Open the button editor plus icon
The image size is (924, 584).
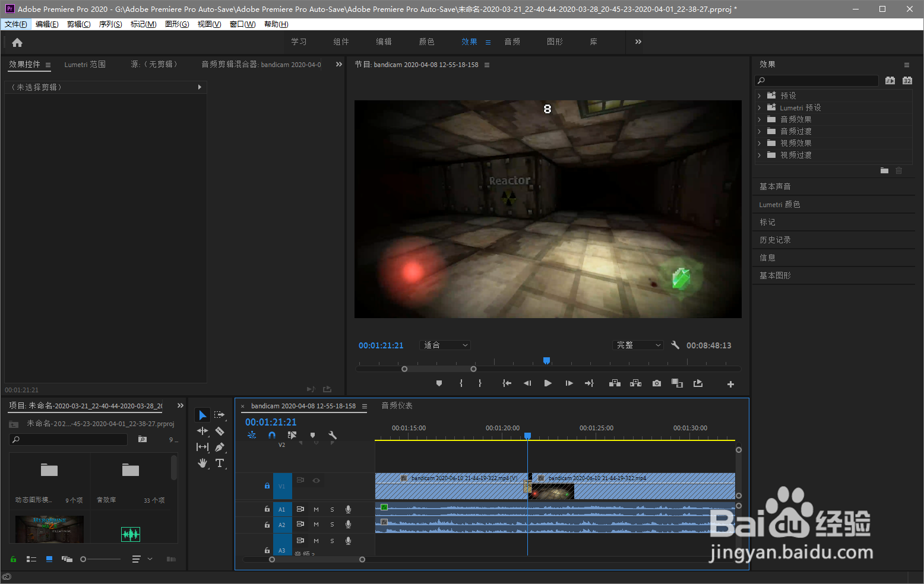click(730, 384)
